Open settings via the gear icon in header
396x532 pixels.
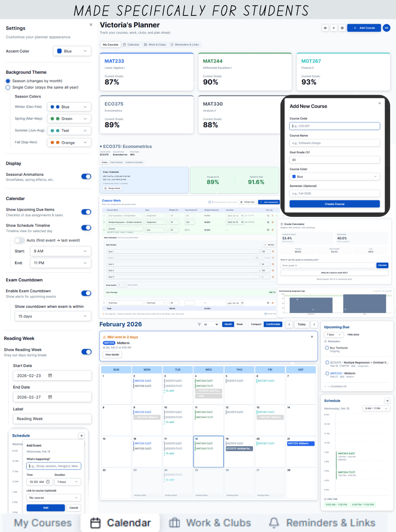point(342,28)
